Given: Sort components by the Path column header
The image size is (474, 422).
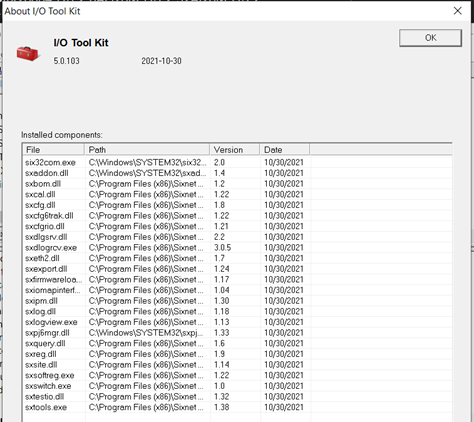Looking at the screenshot, I should 147,150.
